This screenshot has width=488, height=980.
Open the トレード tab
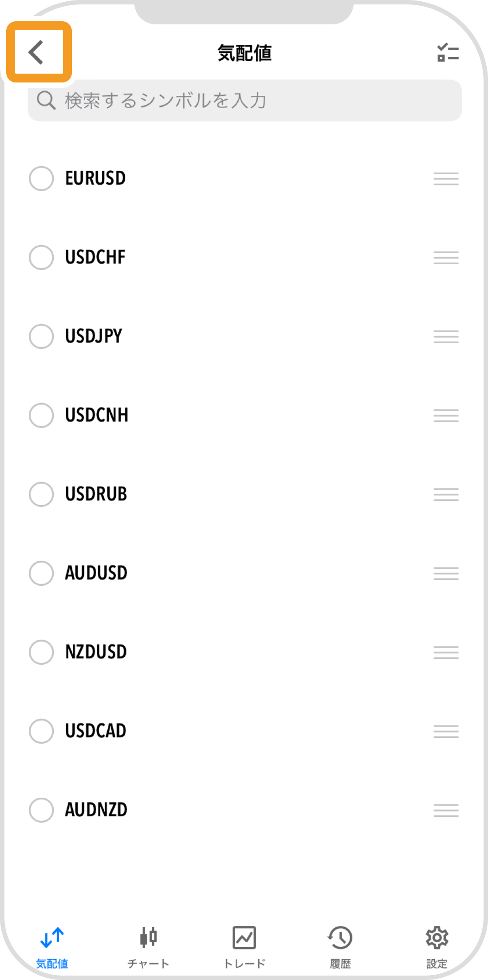click(244, 947)
